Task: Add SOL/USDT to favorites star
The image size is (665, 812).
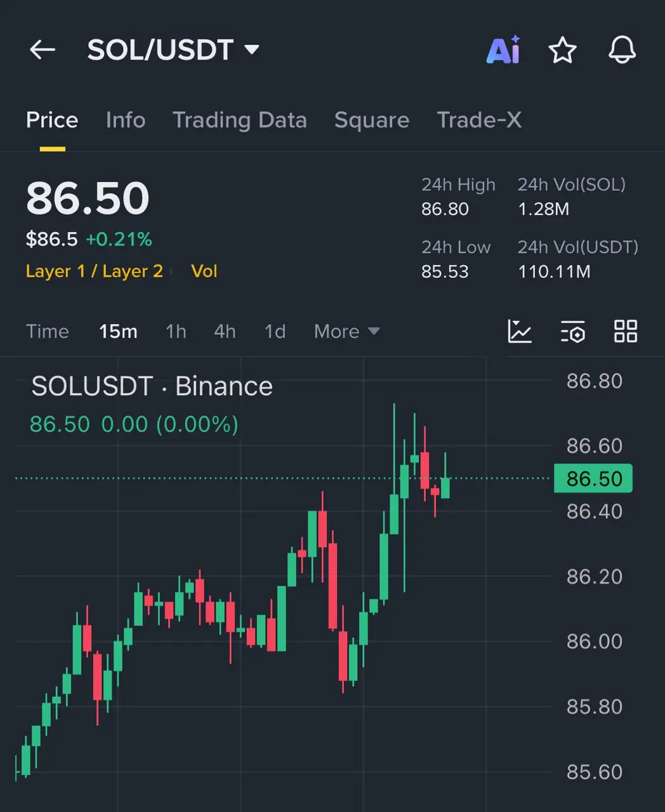Action: pyautogui.click(x=562, y=50)
